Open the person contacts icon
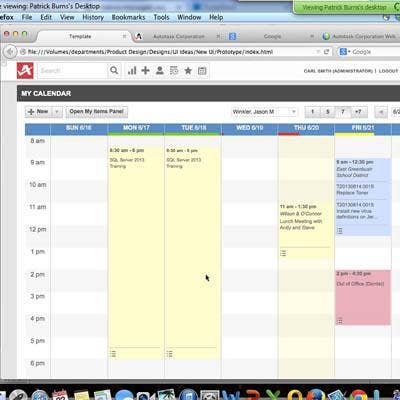 (160, 70)
